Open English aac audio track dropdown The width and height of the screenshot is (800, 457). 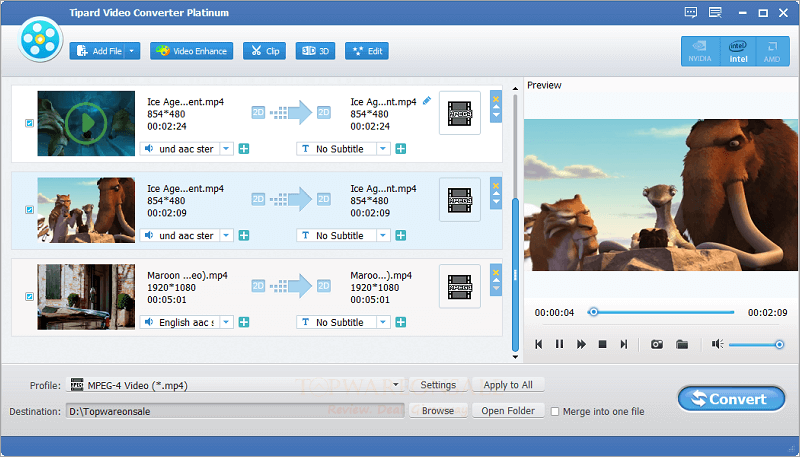click(x=227, y=322)
